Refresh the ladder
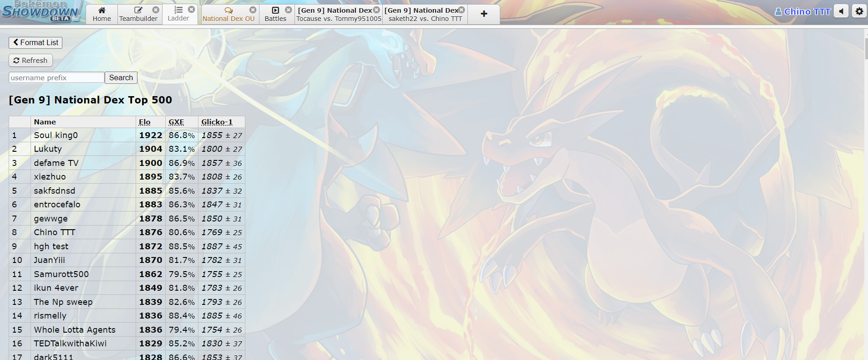This screenshot has width=868, height=360. tap(30, 60)
